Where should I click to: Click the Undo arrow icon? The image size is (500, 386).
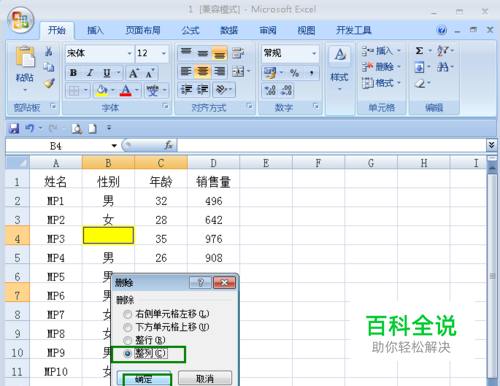click(x=30, y=128)
